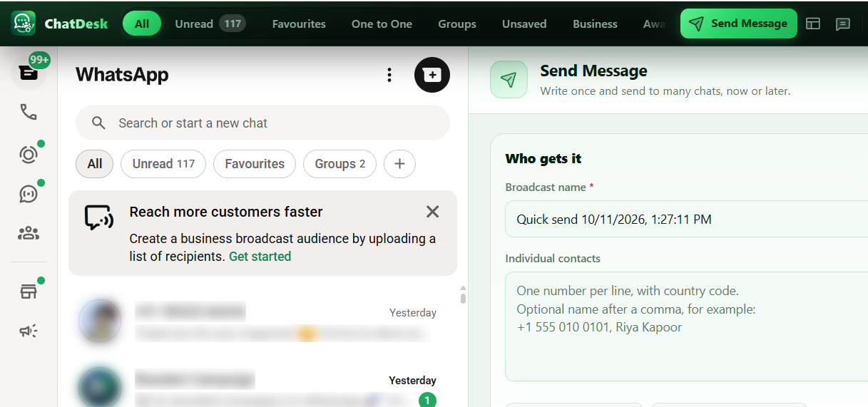Click the ChatDesk brand name
Image resolution: width=868 pixels, height=407 pixels.
76,24
